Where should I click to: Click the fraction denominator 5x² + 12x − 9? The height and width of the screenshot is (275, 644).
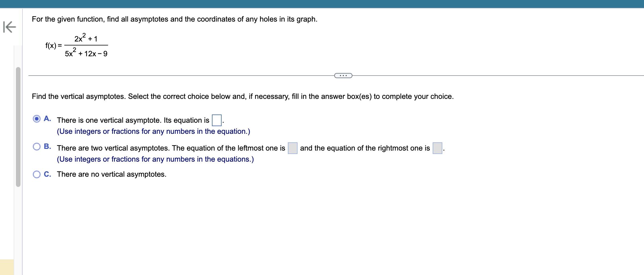click(x=86, y=53)
